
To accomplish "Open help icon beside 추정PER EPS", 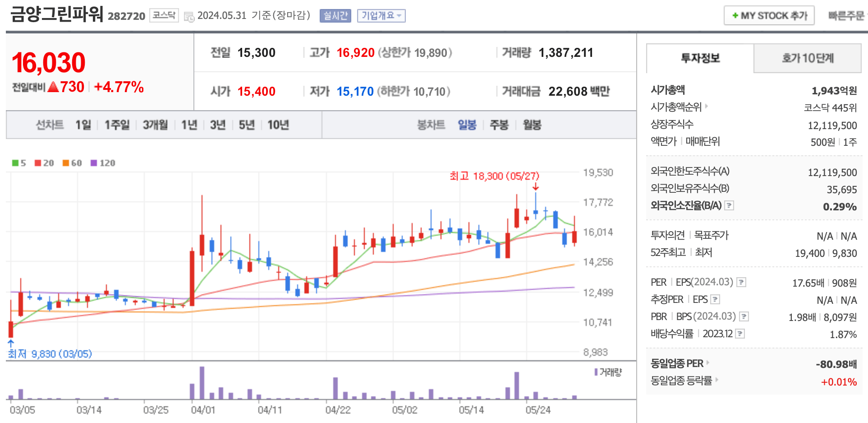I will click(715, 300).
